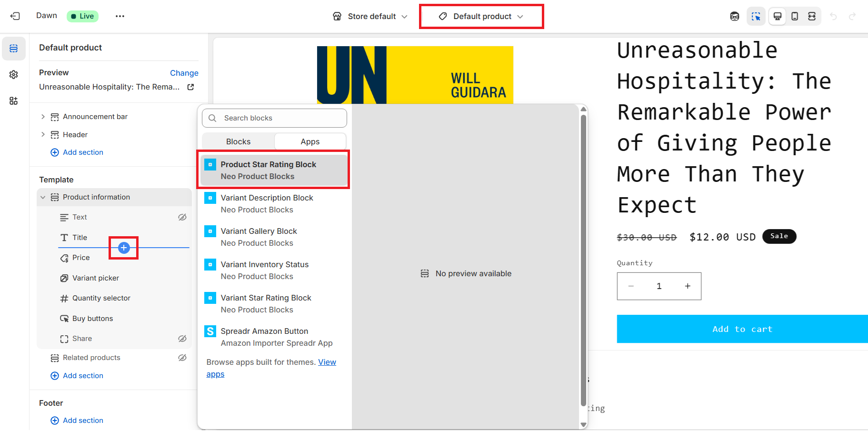Click the preview avatar icon in top bar

[735, 16]
